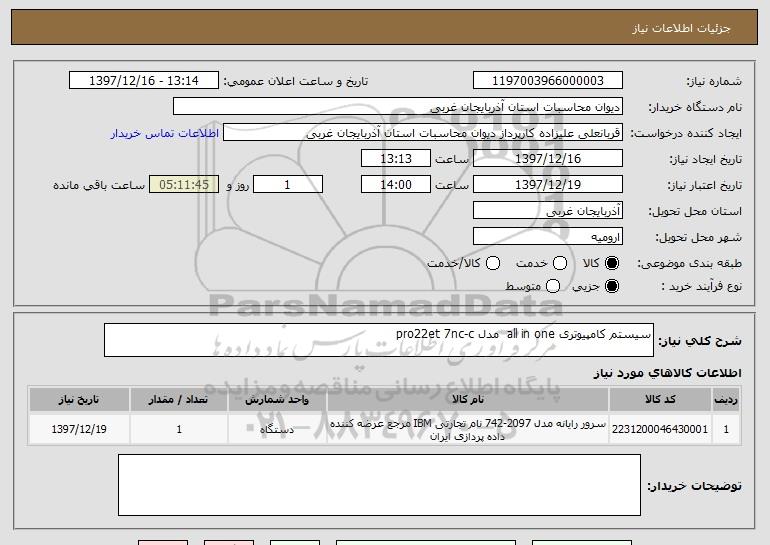Click product code 2231200046430001 cell
770x545 pixels.
pos(660,429)
